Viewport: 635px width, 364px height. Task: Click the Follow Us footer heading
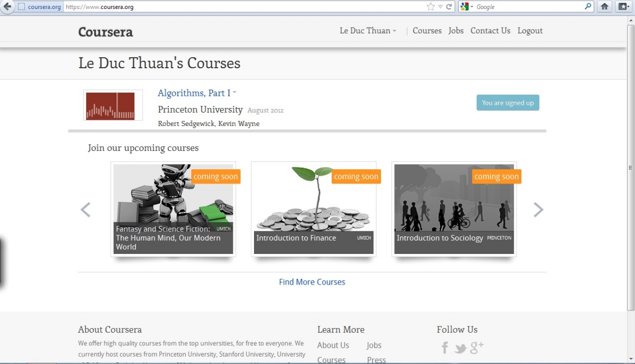[x=457, y=330]
